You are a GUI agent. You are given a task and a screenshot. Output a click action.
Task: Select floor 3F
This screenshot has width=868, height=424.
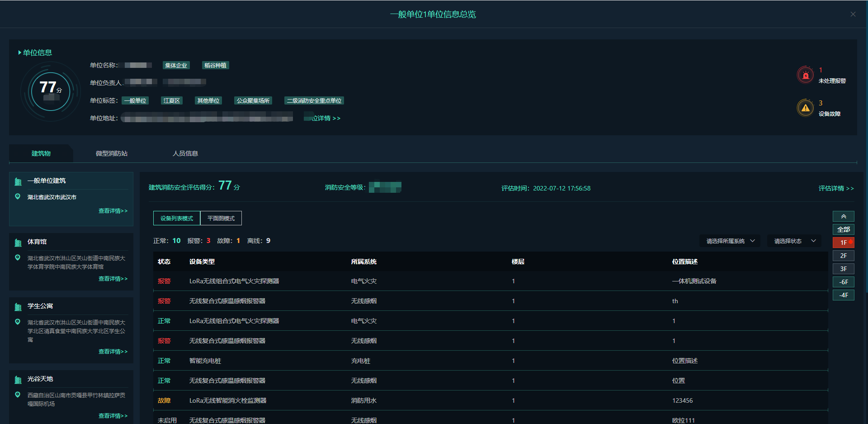(x=844, y=269)
